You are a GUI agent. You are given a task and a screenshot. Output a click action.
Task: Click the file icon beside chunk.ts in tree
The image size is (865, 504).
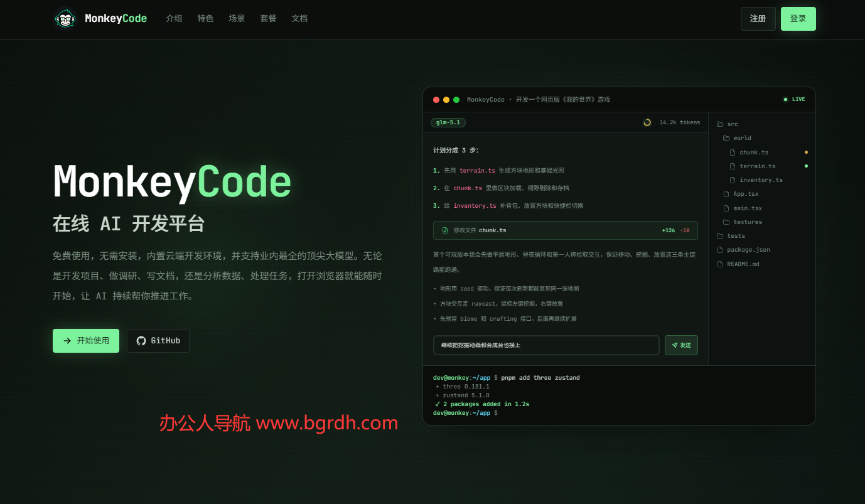tap(733, 153)
